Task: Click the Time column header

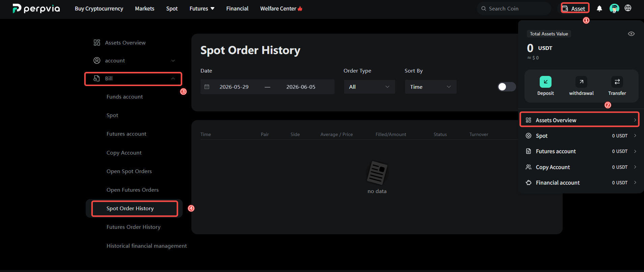Action: 206,134
